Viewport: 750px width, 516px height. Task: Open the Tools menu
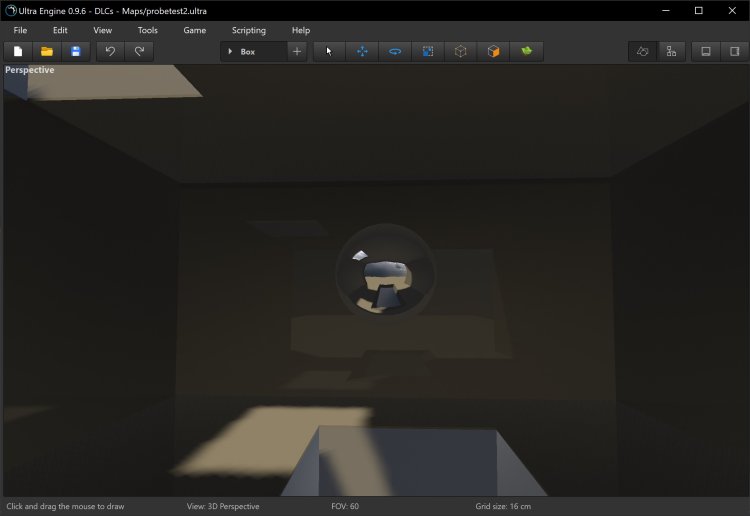pos(147,30)
